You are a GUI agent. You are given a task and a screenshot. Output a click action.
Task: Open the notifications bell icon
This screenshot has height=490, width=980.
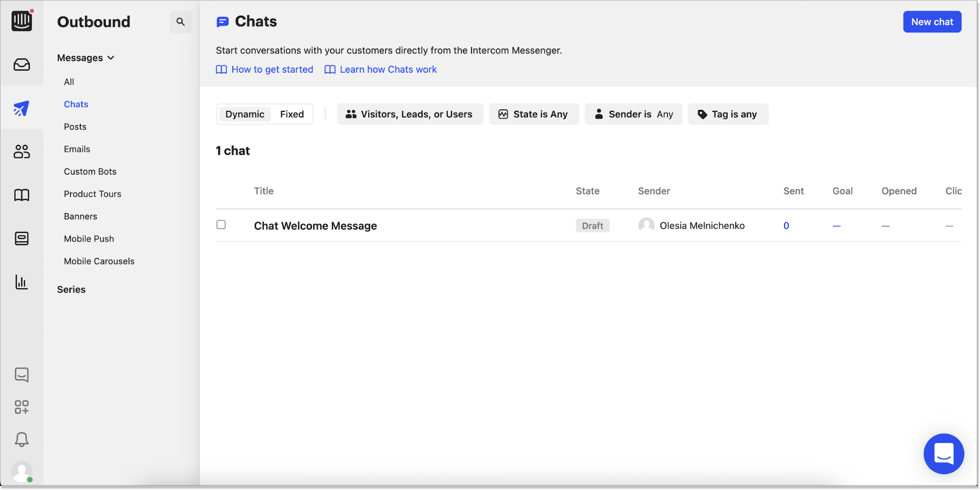(x=22, y=439)
